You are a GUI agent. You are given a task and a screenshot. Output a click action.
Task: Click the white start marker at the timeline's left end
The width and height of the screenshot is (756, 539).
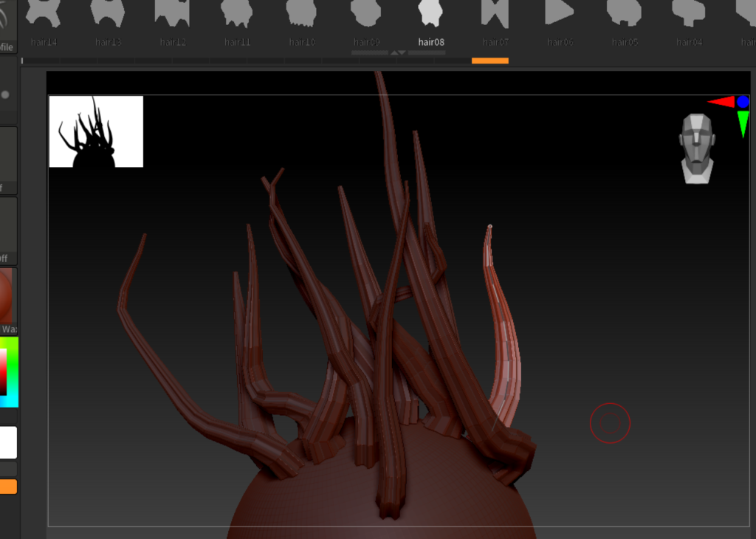[x=22, y=61]
